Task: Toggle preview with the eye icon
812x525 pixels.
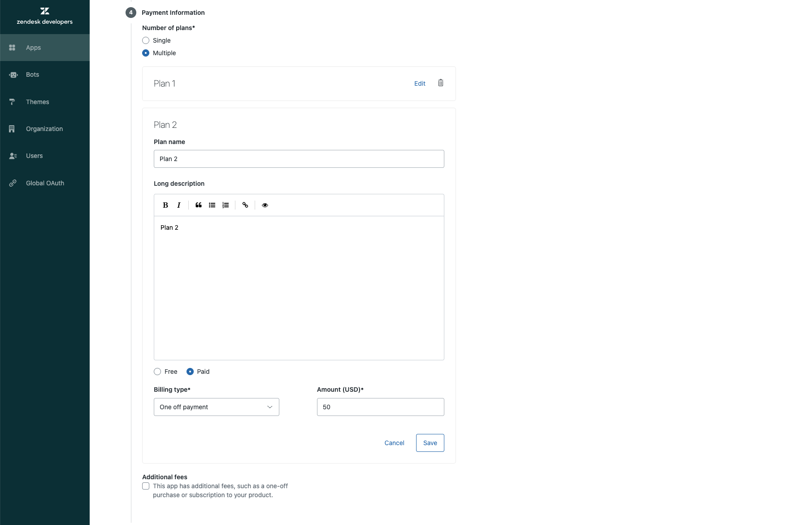Action: point(265,205)
